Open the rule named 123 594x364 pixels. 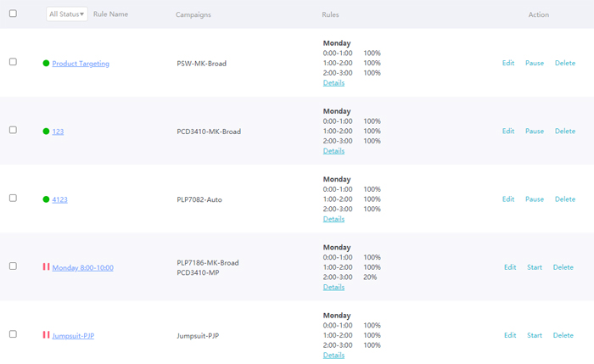(x=58, y=132)
